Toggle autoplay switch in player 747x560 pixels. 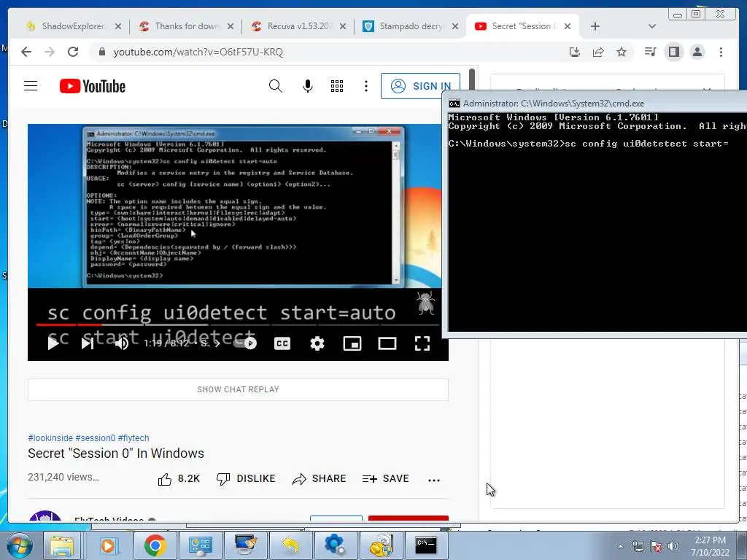pos(246,343)
